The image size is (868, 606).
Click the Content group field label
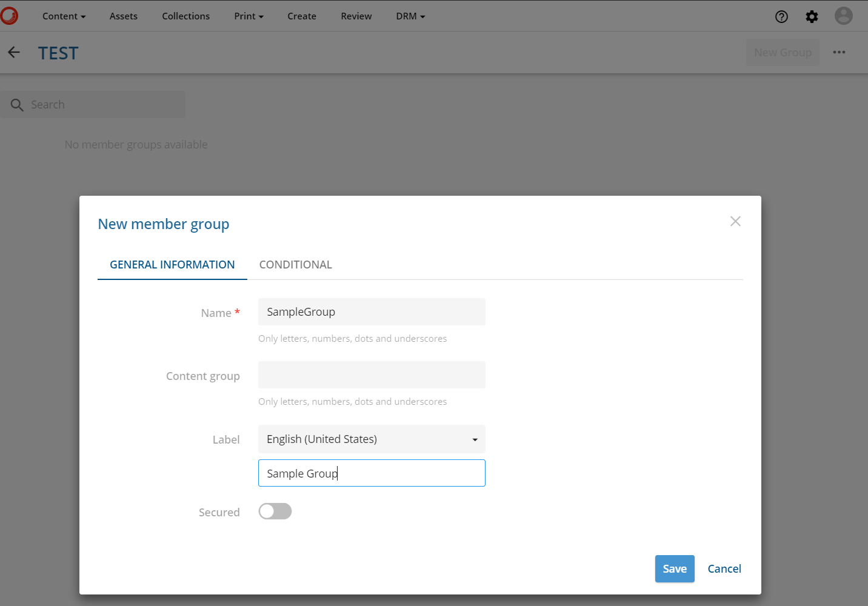pos(203,376)
